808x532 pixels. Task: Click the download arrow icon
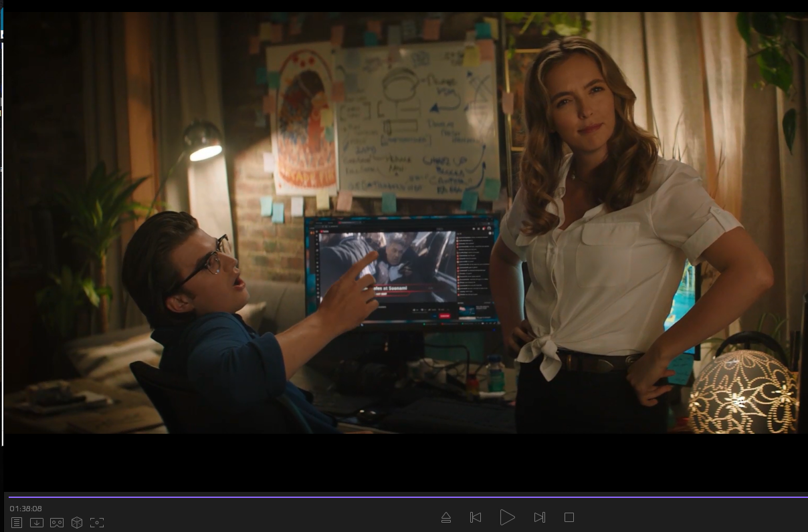[x=37, y=523]
